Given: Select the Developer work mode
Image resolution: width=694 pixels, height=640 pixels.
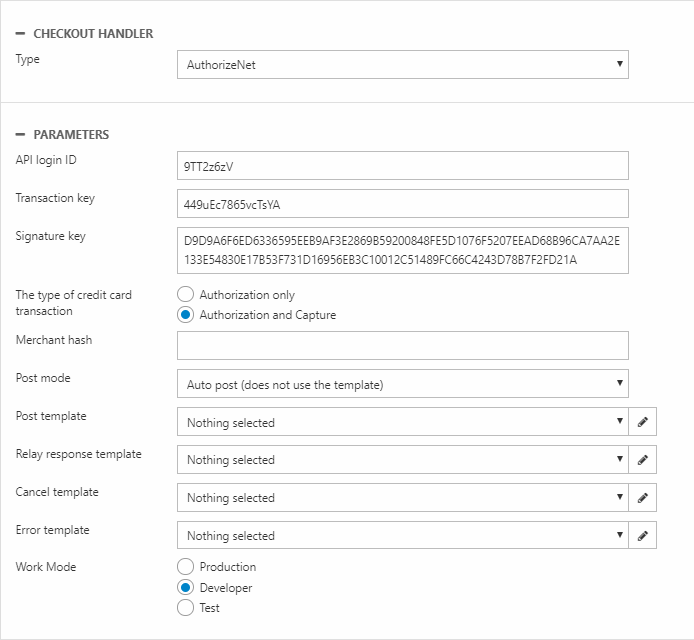Looking at the screenshot, I should pos(185,588).
